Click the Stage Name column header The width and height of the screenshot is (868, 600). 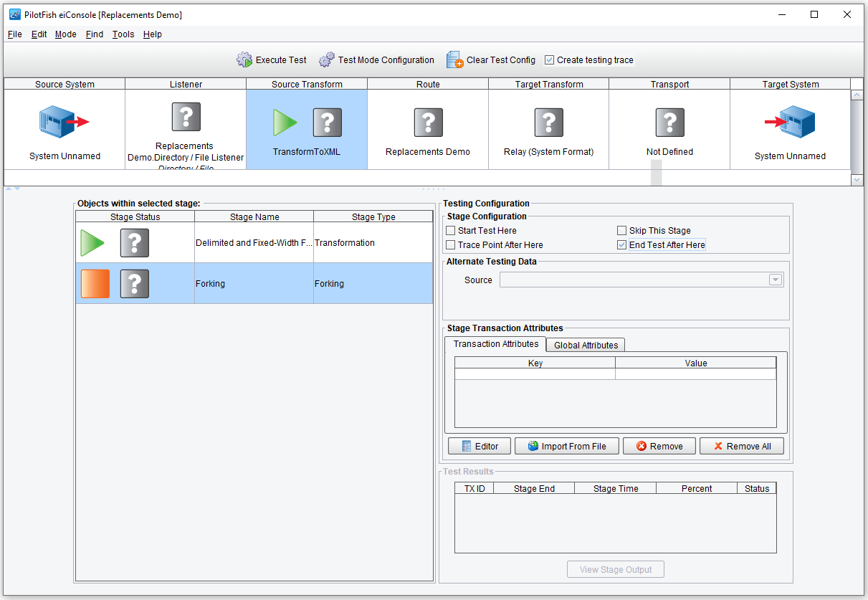coord(254,216)
